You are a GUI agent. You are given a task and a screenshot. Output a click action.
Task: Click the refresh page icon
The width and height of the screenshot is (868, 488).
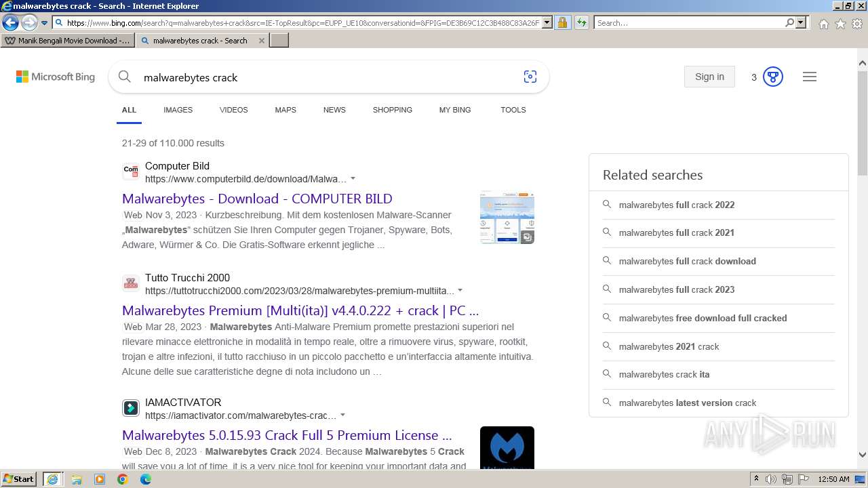tap(581, 23)
